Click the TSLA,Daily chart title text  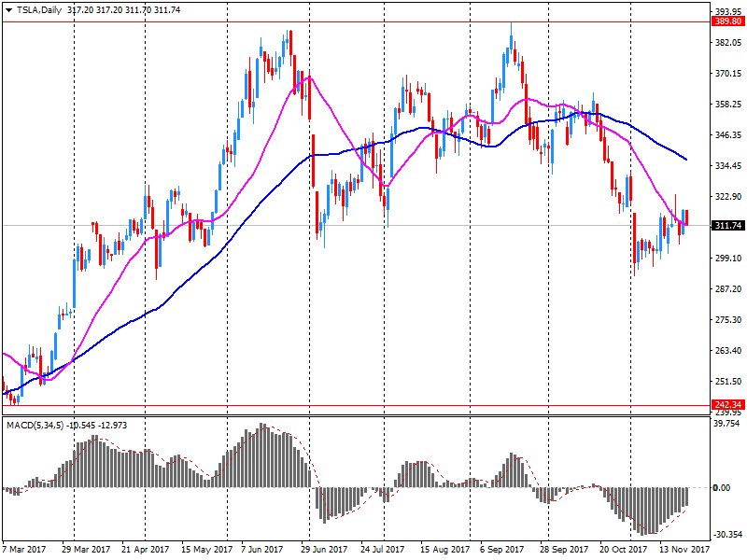pos(39,10)
